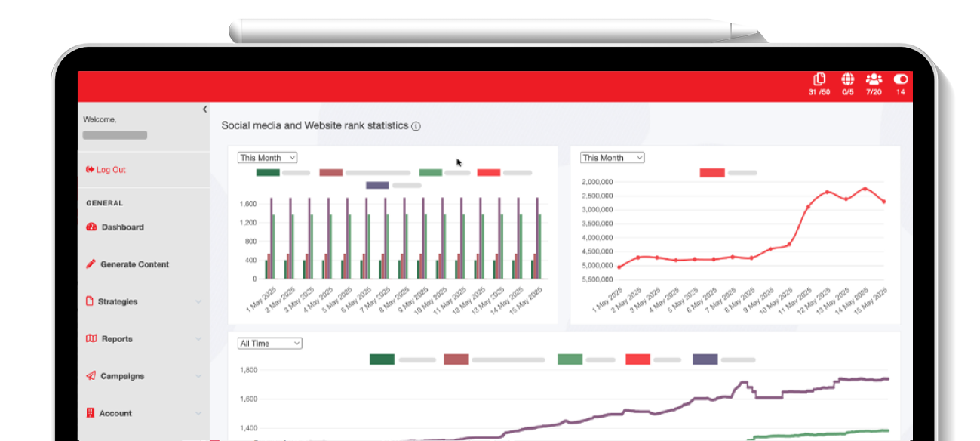The width and height of the screenshot is (980, 441).
Task: Click the info icon beside rank statistics title
Action: click(416, 126)
